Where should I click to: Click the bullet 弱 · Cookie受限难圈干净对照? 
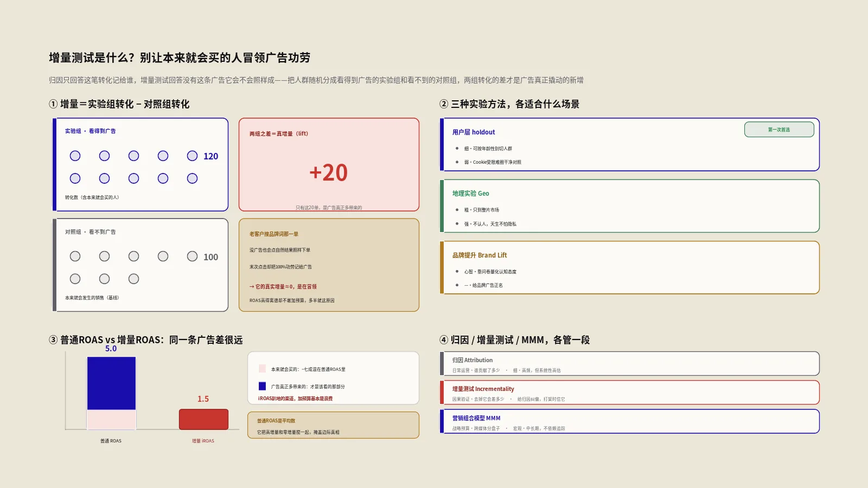click(x=493, y=162)
